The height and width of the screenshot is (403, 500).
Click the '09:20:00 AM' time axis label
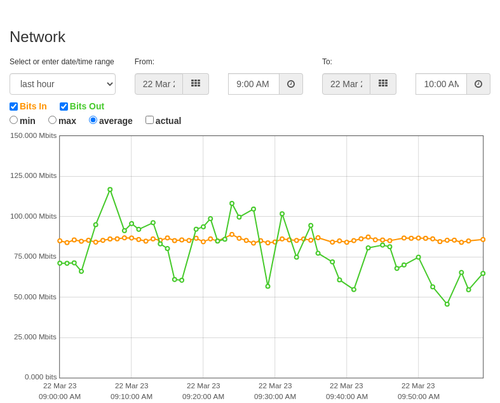coord(203,397)
